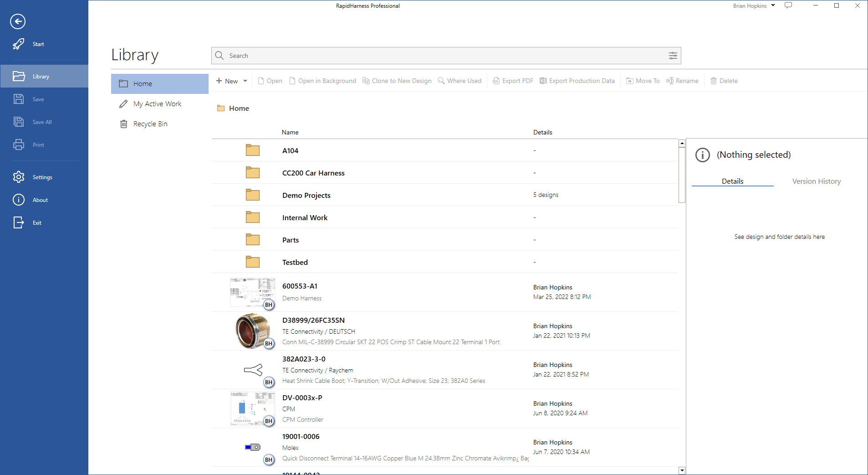
Task: Click the Save disk icon
Action: coord(19,99)
